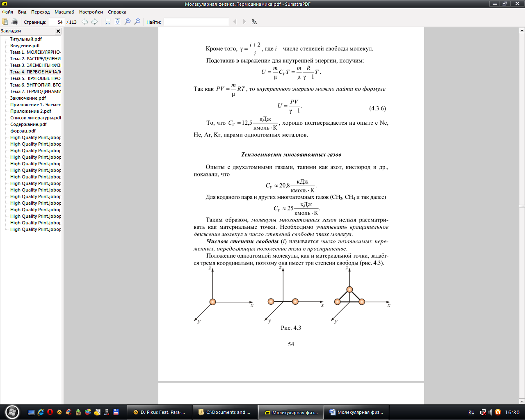Open the Файл menu
The height and width of the screenshot is (420, 525).
7,12
